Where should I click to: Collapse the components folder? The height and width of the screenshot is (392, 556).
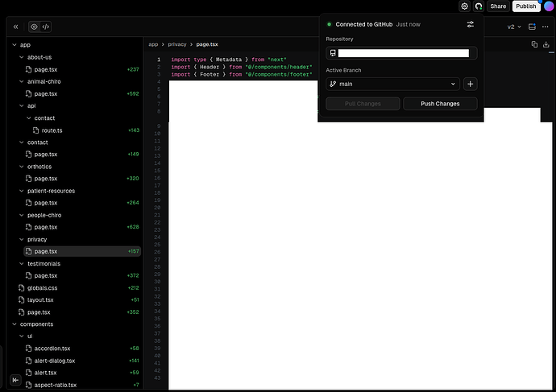pyautogui.click(x=32, y=324)
